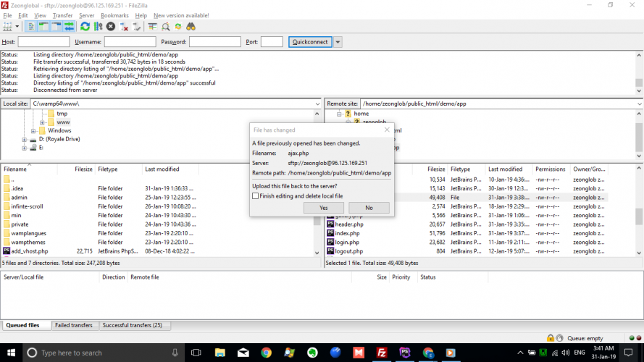Close the File has changed dialog
The width and height of the screenshot is (644, 362).
click(387, 130)
